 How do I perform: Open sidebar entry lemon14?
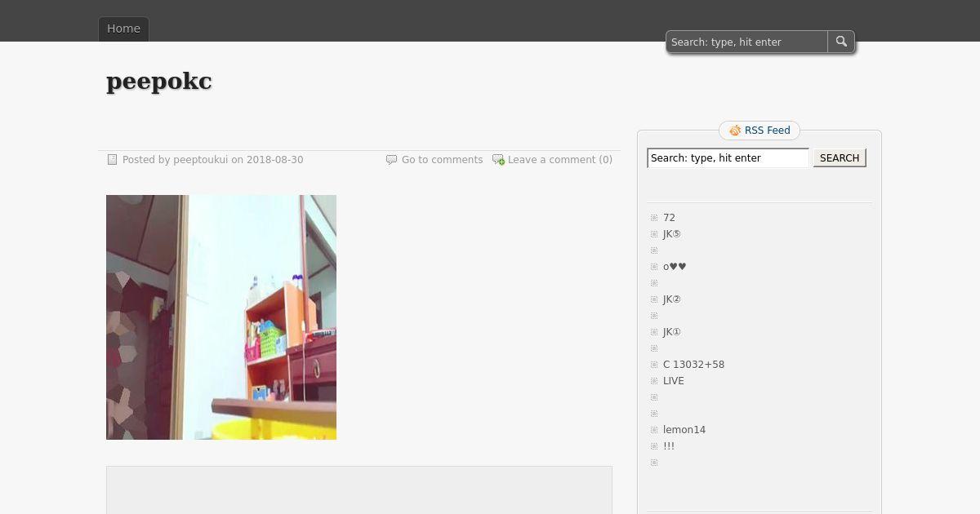pyautogui.click(x=684, y=430)
